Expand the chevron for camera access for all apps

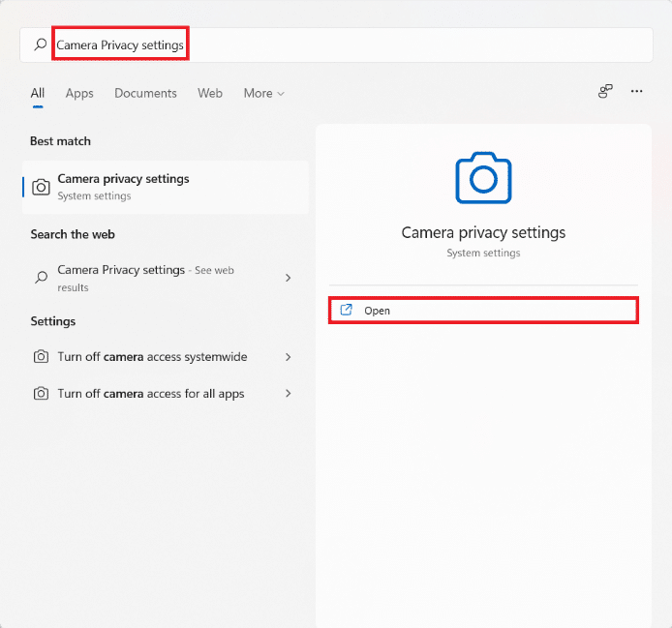pos(288,394)
